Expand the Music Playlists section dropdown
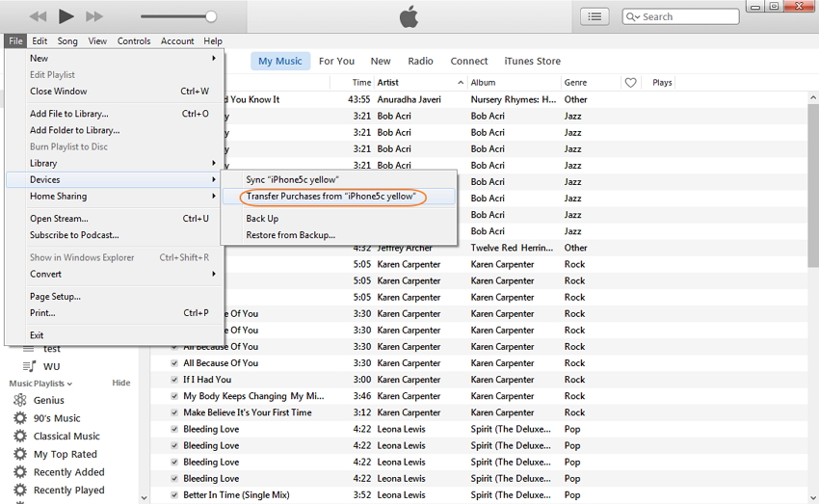The width and height of the screenshot is (819, 504). [x=69, y=384]
